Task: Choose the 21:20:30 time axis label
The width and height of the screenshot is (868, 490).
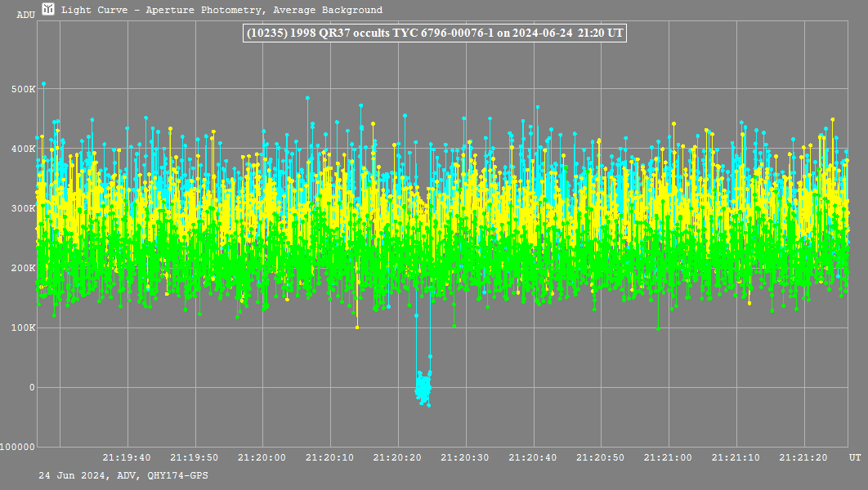Action: 466,457
